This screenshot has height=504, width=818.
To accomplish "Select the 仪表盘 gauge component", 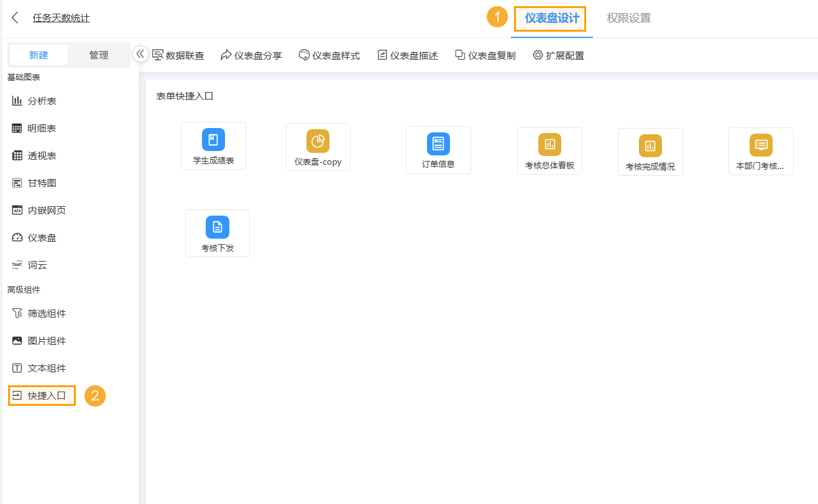I will [37, 237].
